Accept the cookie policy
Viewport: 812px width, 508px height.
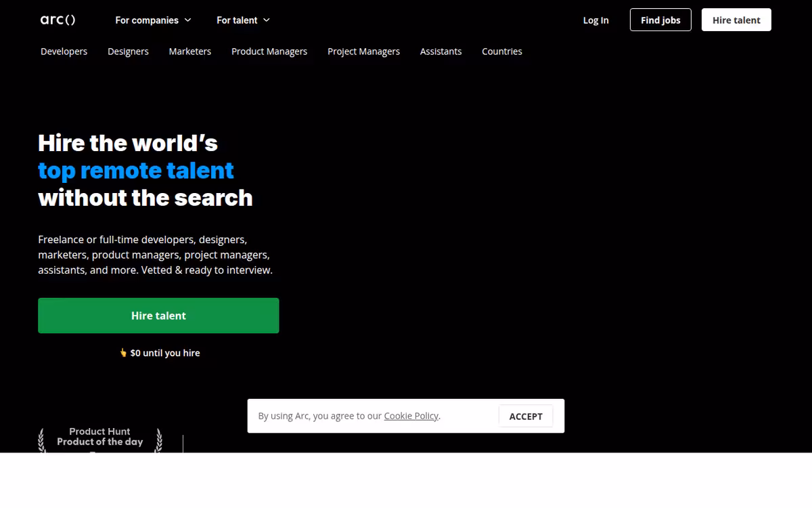tap(526, 417)
